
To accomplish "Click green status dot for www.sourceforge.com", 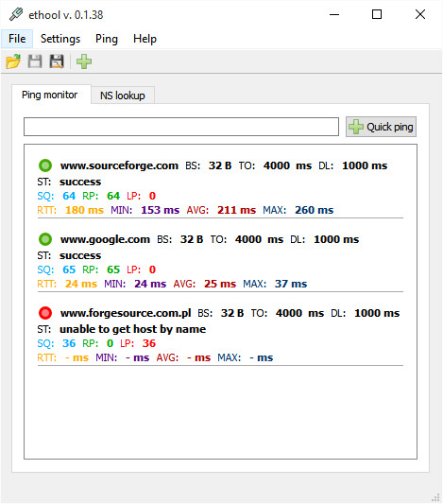I will (x=45, y=165).
